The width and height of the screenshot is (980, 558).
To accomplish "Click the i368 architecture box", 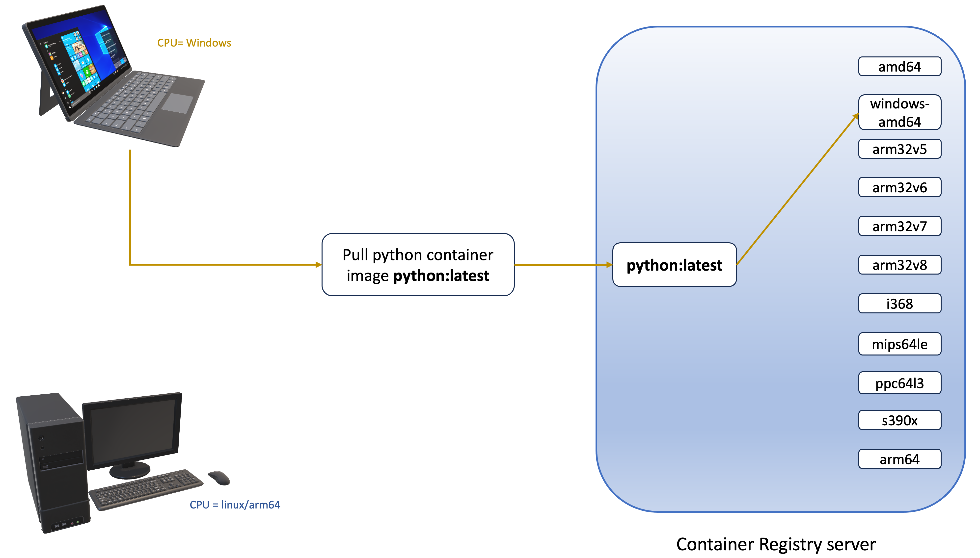I will (899, 304).
